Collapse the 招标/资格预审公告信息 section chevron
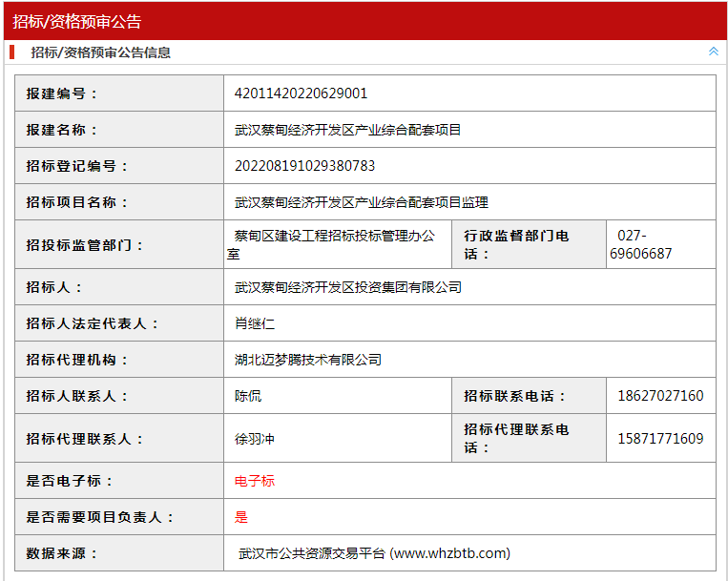Image resolution: width=728 pixels, height=581 pixels. (713, 52)
